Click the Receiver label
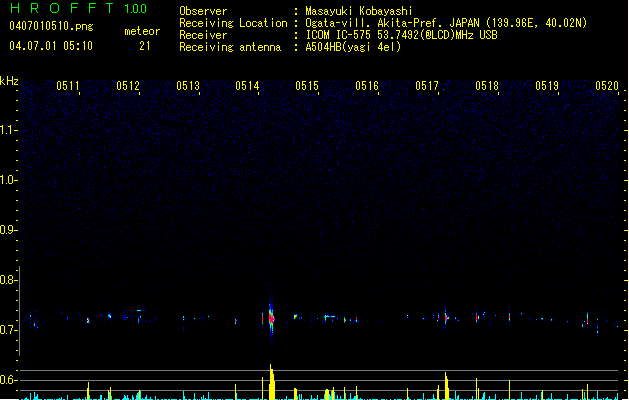Image resolution: width=629 pixels, height=400 pixels. 203,35
